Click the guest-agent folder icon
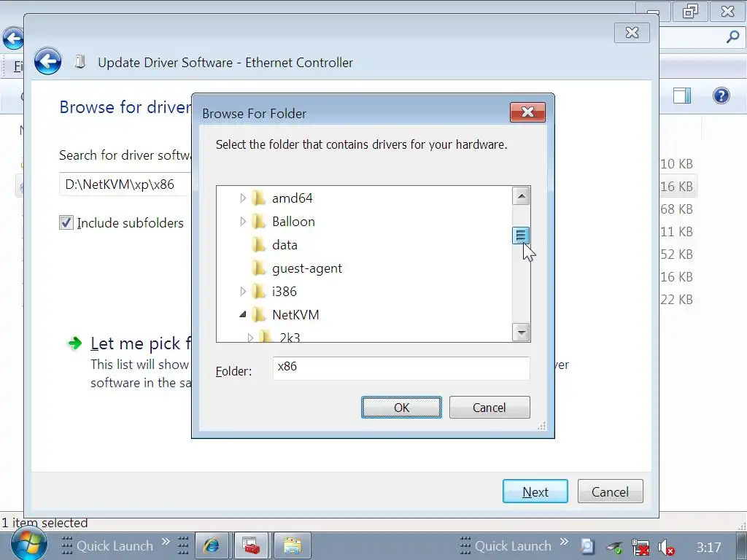The width and height of the screenshot is (747, 560). click(258, 268)
